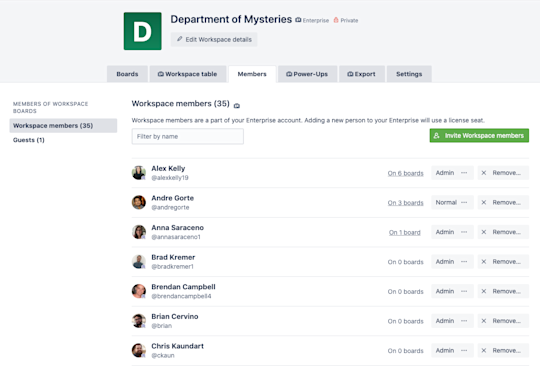Select the Members tab
540x367 pixels.
(x=252, y=74)
